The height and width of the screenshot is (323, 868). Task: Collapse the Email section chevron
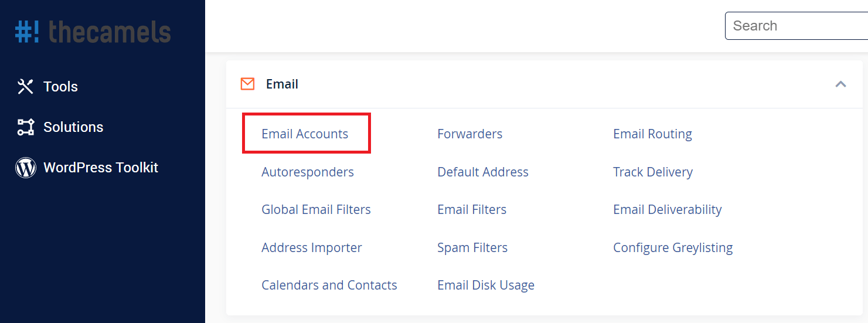[840, 84]
